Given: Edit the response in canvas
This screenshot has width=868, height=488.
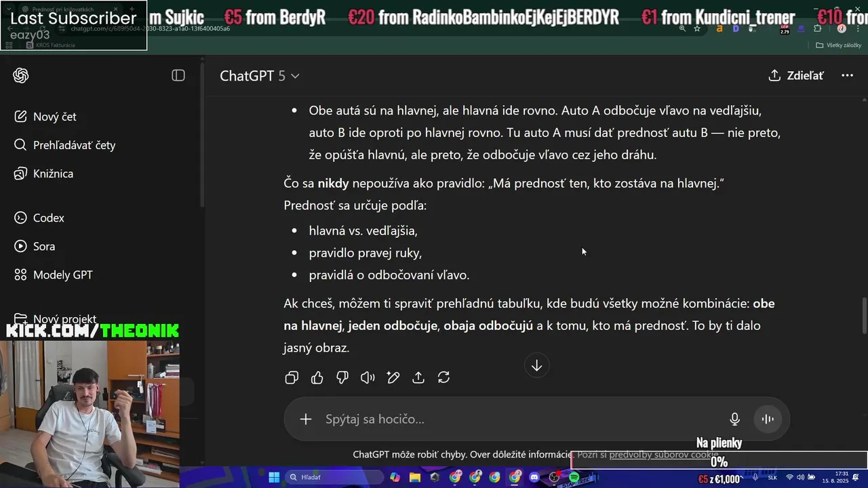Looking at the screenshot, I should (393, 378).
